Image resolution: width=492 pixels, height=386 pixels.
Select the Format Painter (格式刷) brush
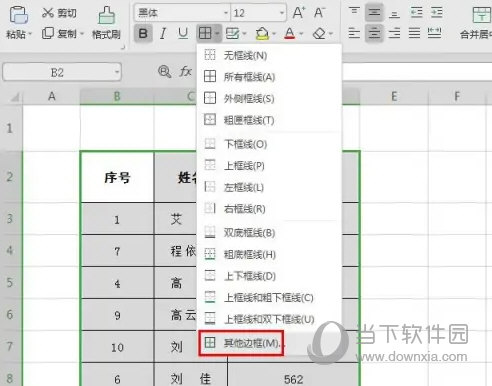(x=106, y=23)
